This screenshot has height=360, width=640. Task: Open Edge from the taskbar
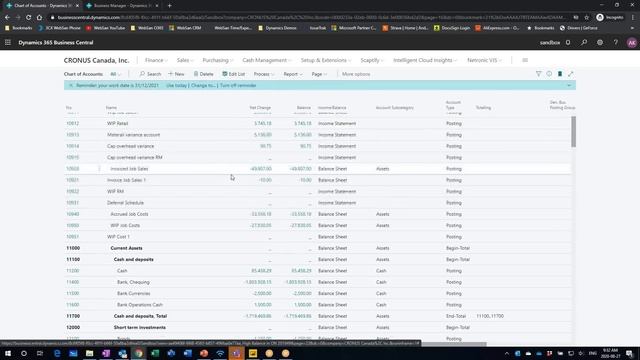[x=57, y=353]
